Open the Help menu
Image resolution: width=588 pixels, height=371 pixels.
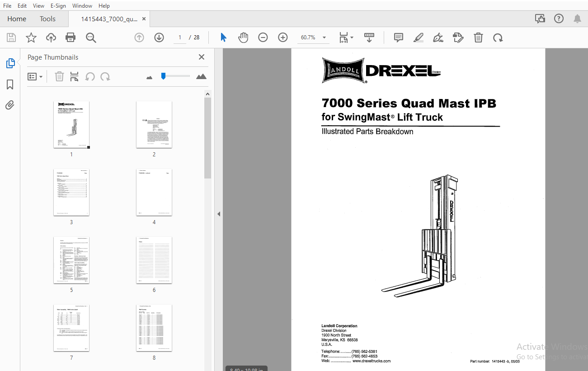(104, 6)
